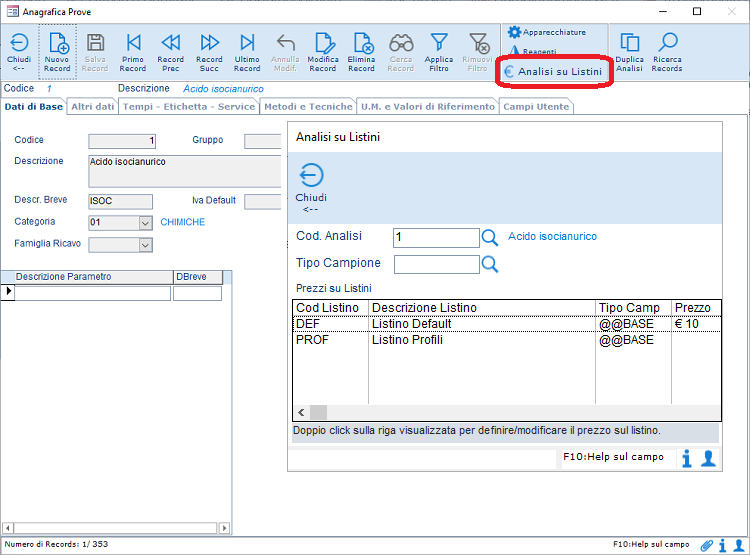Expand the Categoria dropdown

pyautogui.click(x=145, y=223)
